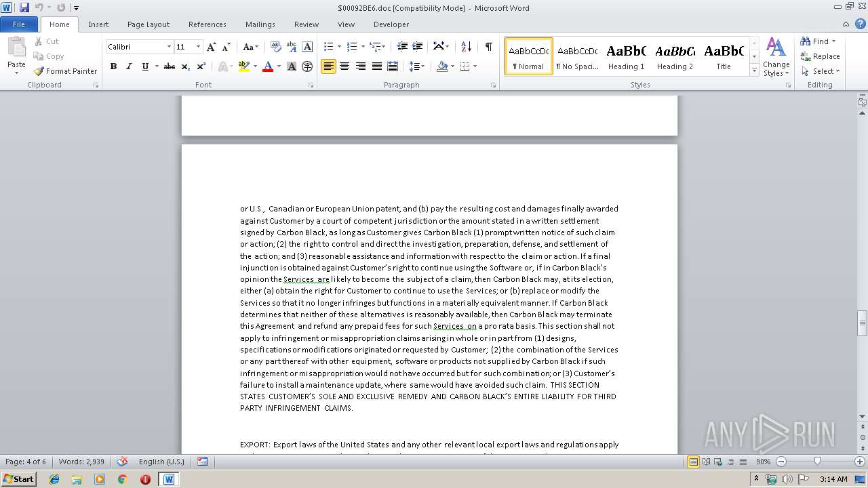Toggle Italic formatting
The height and width of the screenshot is (488, 868).
[x=129, y=66]
